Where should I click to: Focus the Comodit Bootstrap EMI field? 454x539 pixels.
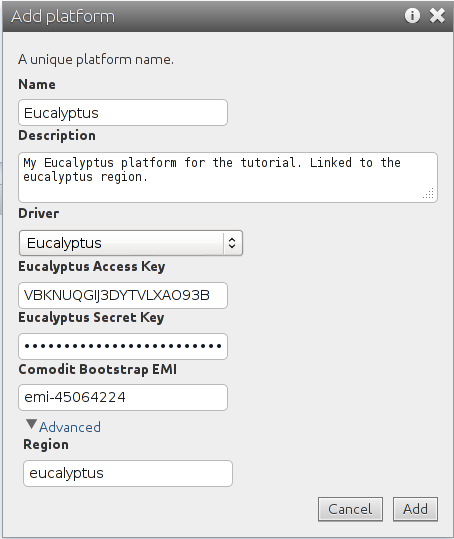[123, 397]
